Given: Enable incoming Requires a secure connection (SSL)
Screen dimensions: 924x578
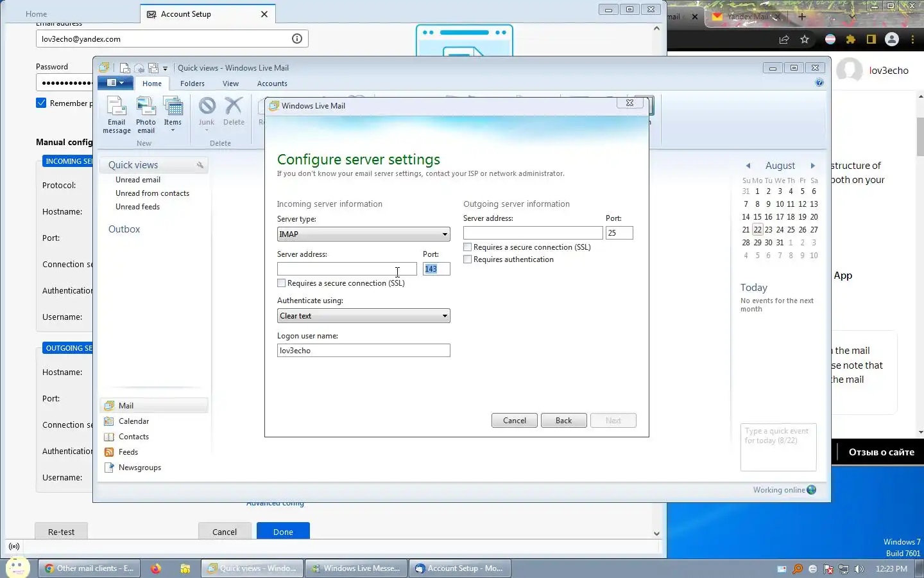Looking at the screenshot, I should [x=281, y=283].
